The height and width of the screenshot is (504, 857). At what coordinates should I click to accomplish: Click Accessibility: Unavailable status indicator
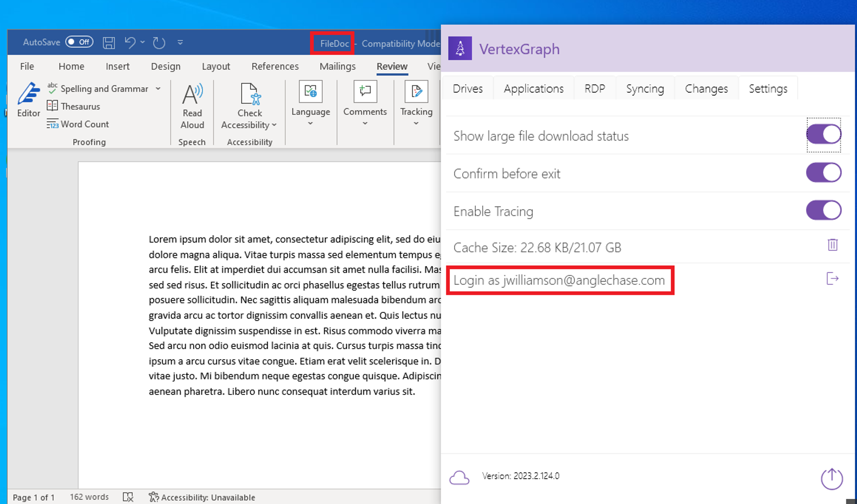coord(202,497)
